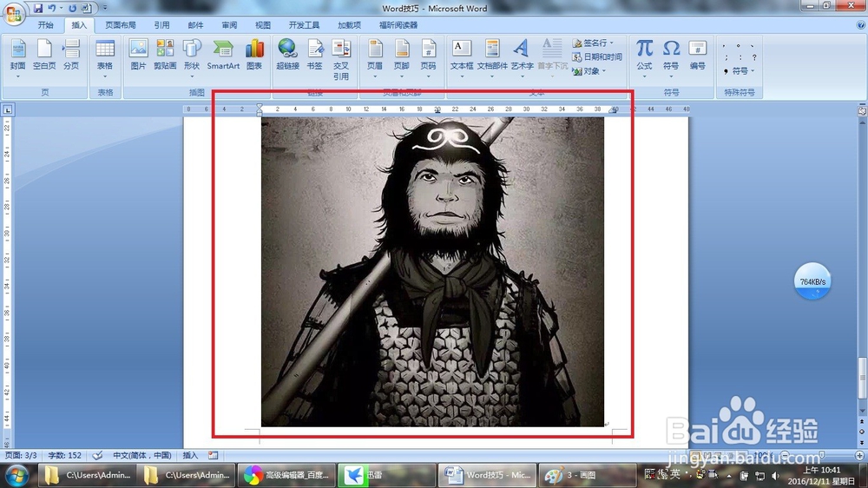Insert a bookmark with 书签

(x=314, y=56)
